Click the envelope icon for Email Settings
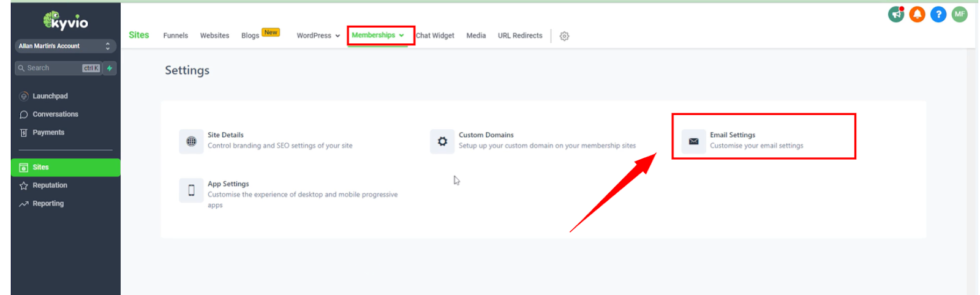This screenshot has height=295, width=980. coord(693,141)
